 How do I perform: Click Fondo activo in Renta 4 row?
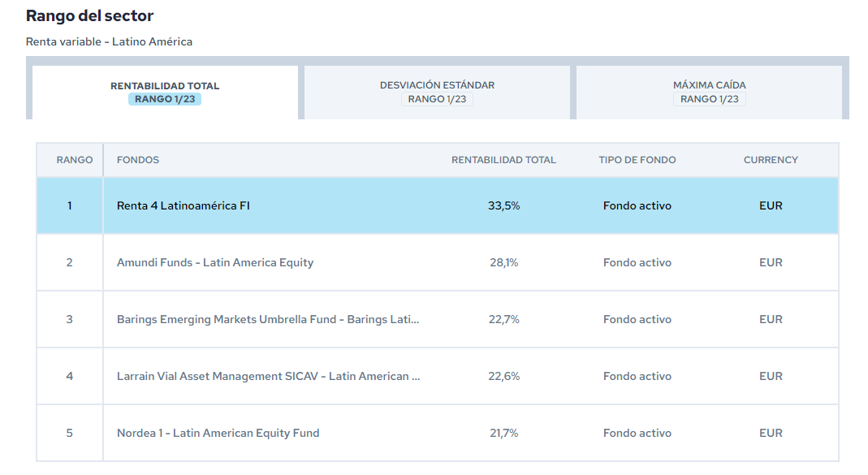(637, 205)
